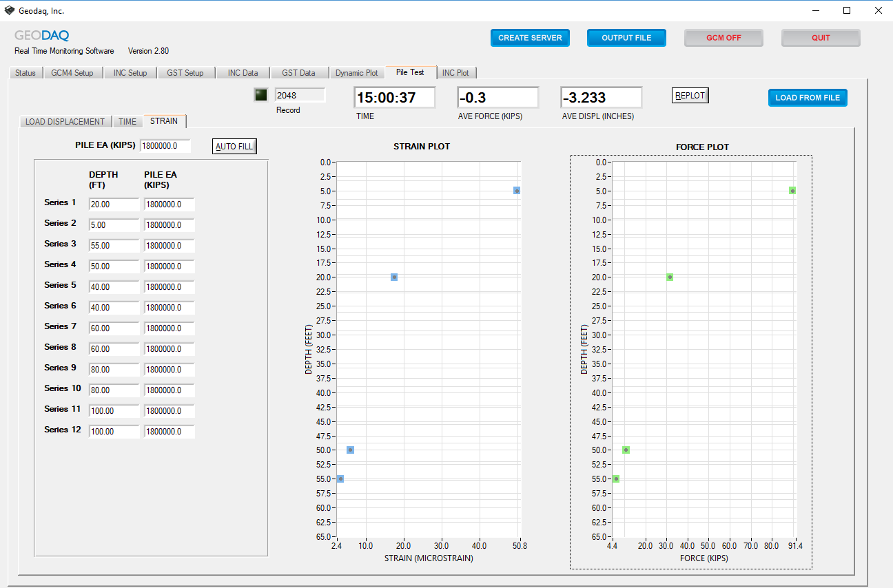
Task: Click strain plot point at depth 50.0
Action: tap(350, 450)
